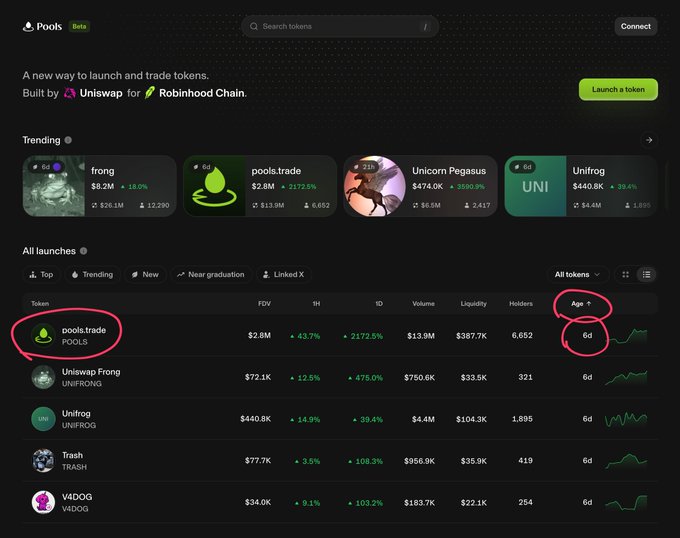Select the New filter tab

[x=145, y=274]
